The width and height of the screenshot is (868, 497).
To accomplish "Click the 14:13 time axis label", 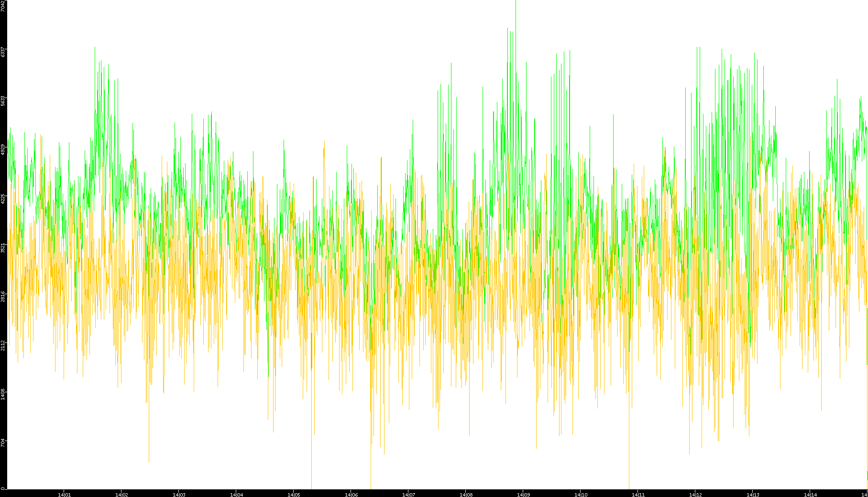I will (x=753, y=495).
